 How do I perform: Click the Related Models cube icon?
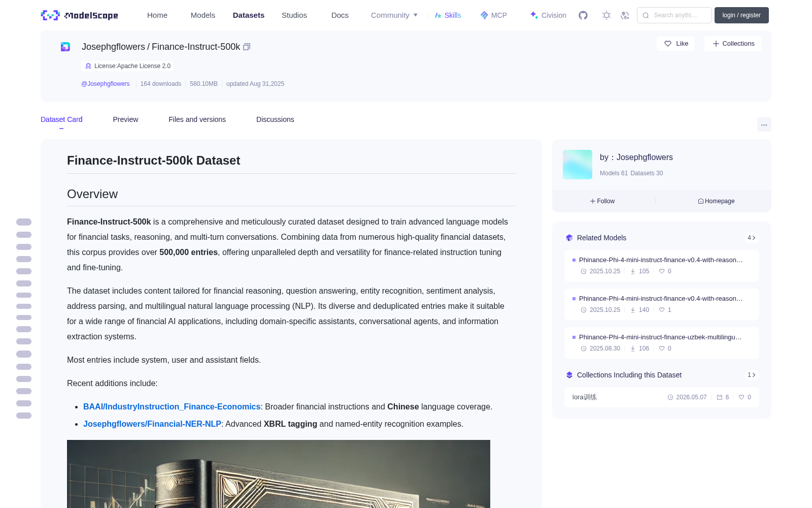click(569, 238)
